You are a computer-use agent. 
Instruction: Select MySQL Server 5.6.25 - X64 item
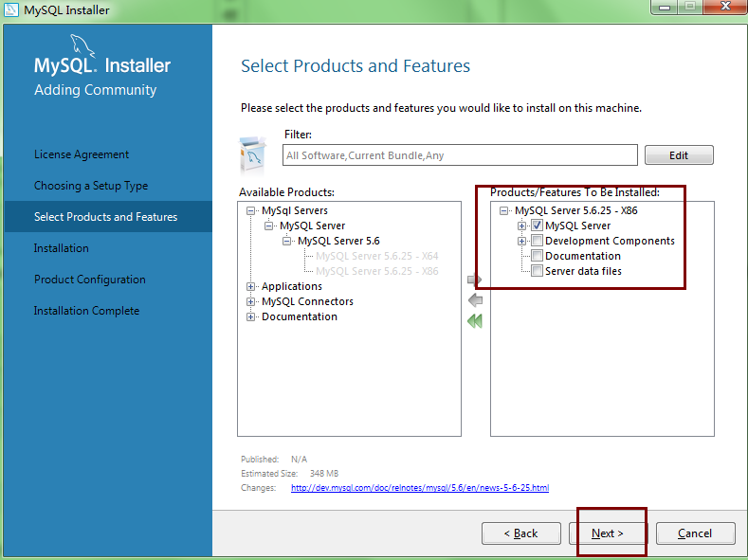tap(377, 256)
